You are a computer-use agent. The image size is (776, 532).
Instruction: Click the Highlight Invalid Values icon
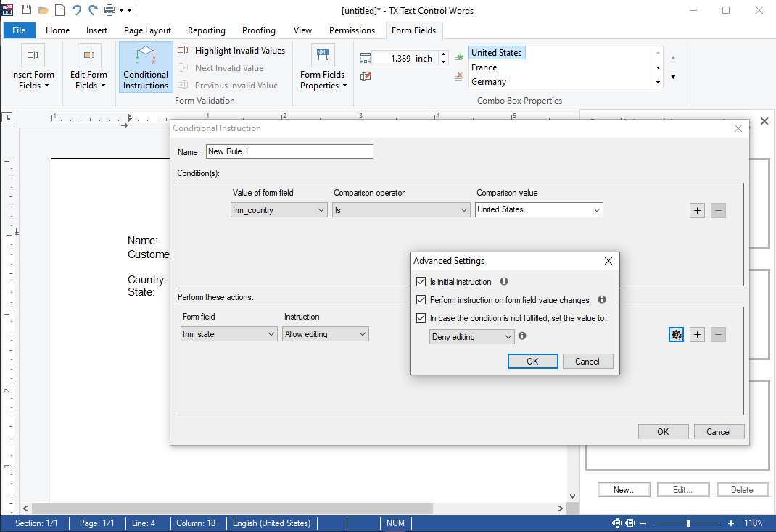pos(183,51)
